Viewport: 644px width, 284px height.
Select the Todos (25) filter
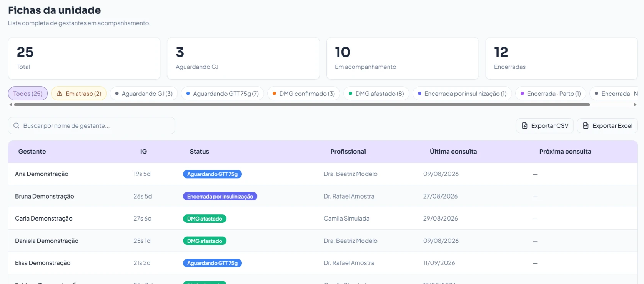(28, 94)
